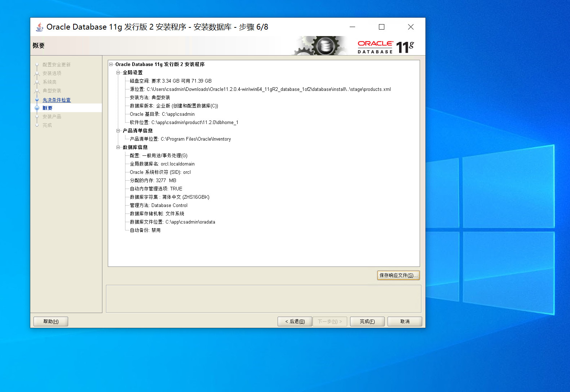Cancel installation with 取消 button
The height and width of the screenshot is (392, 570).
coord(405,321)
